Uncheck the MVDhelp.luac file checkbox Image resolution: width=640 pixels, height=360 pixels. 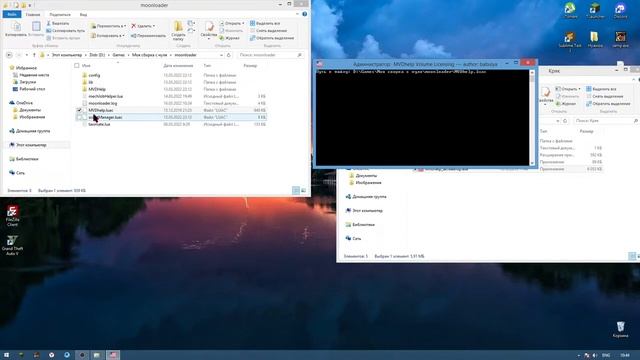pos(79,110)
